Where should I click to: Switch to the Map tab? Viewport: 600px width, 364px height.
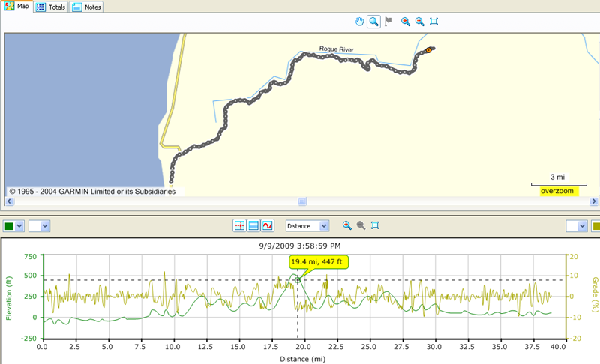[x=16, y=7]
